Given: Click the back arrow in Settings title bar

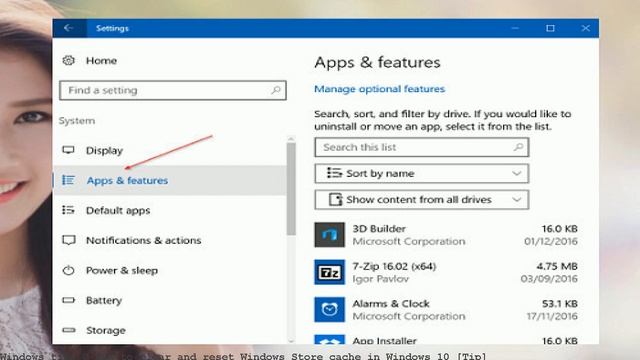Looking at the screenshot, I should pyautogui.click(x=68, y=28).
